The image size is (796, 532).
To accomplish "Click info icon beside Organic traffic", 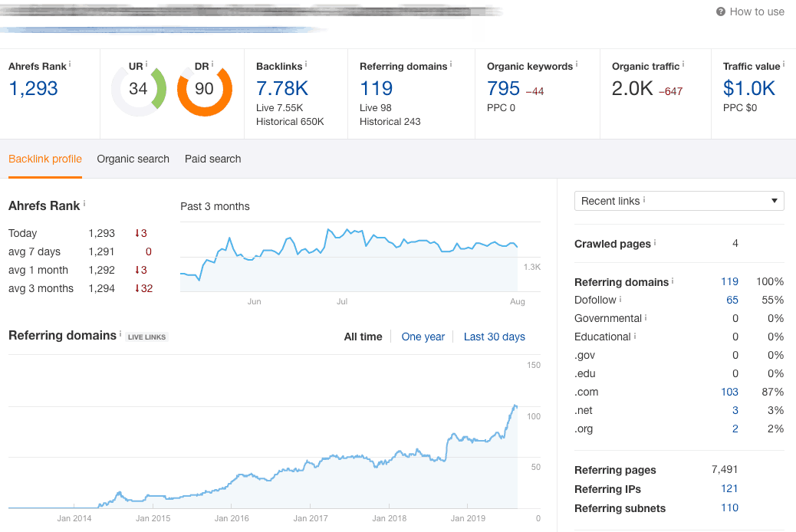I will point(683,64).
